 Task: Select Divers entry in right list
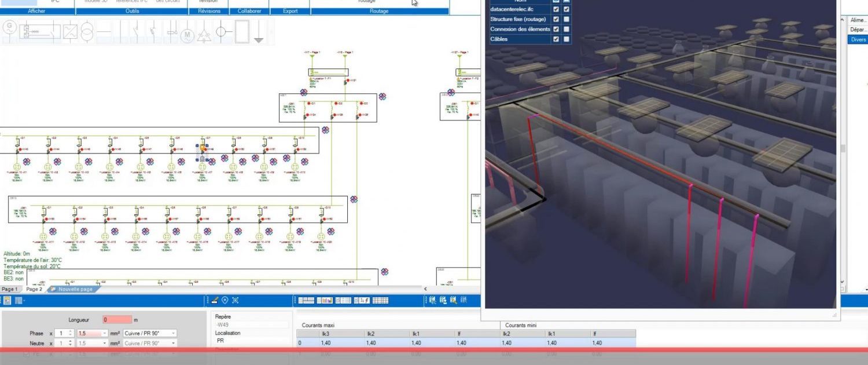(x=858, y=39)
